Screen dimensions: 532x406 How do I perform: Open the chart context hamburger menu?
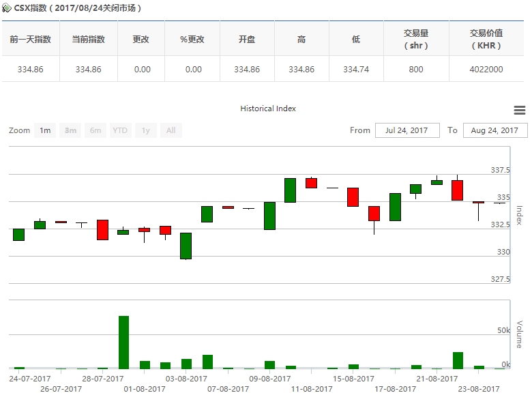tap(520, 110)
